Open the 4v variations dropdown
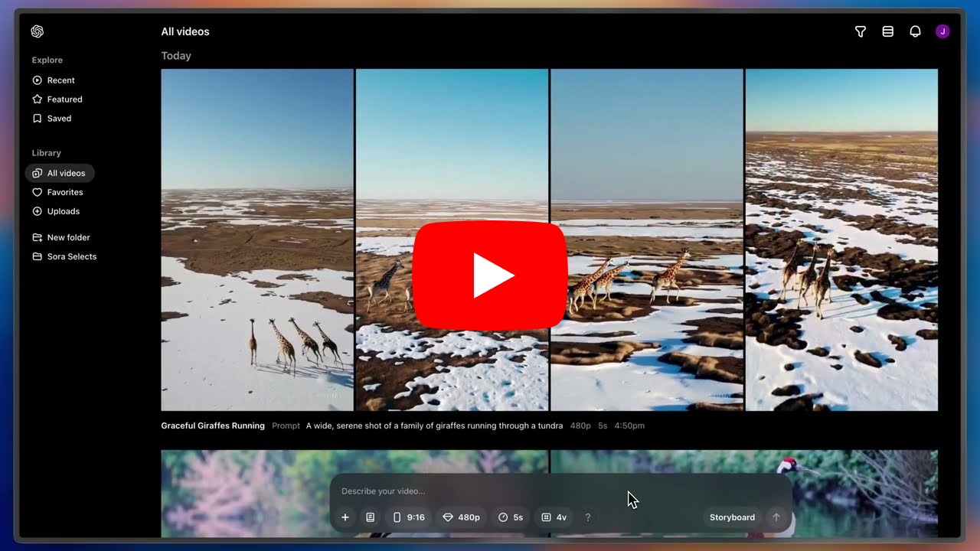Image resolution: width=980 pixels, height=551 pixels. click(554, 517)
